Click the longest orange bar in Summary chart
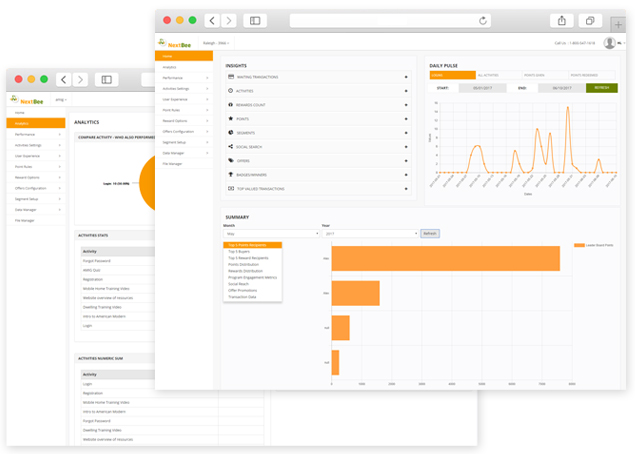The width and height of the screenshot is (635, 454). (x=445, y=258)
